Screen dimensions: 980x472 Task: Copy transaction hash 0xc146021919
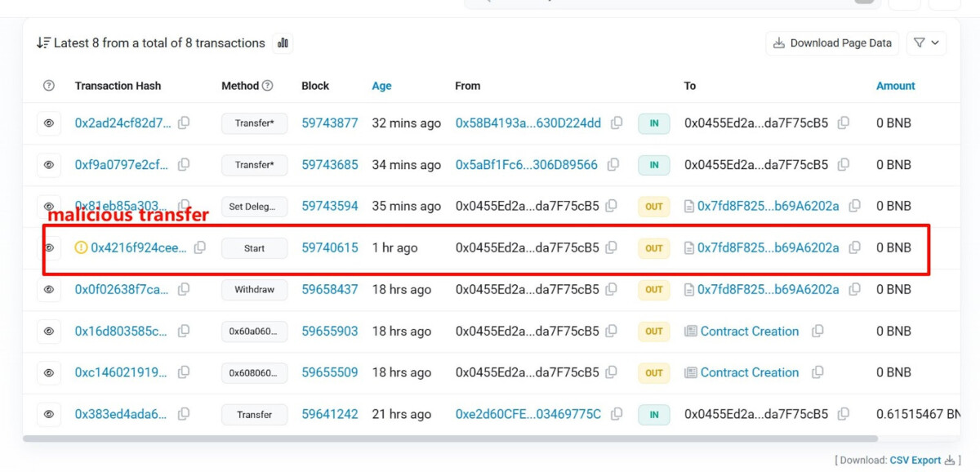[x=184, y=372]
